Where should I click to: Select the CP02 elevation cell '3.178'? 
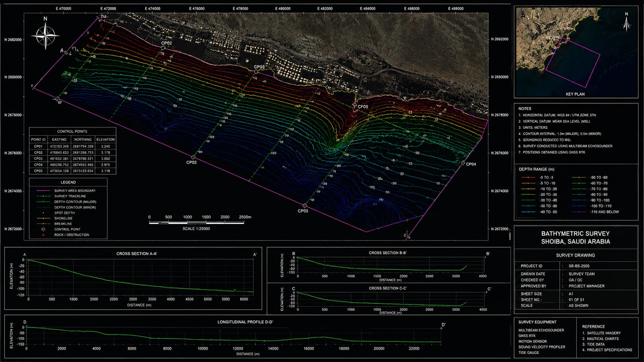(x=106, y=153)
